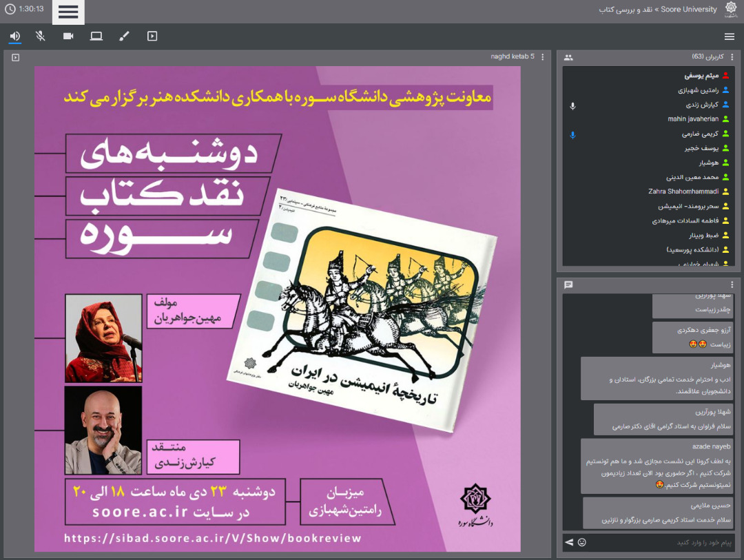Select the whiteboard brush tool
744x560 pixels.
pyautogui.click(x=124, y=36)
